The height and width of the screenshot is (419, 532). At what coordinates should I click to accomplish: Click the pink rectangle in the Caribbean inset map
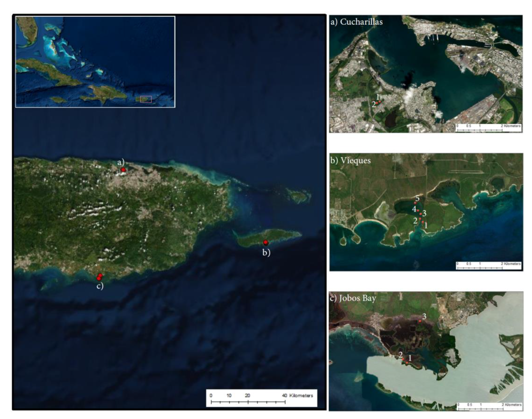tap(146, 99)
